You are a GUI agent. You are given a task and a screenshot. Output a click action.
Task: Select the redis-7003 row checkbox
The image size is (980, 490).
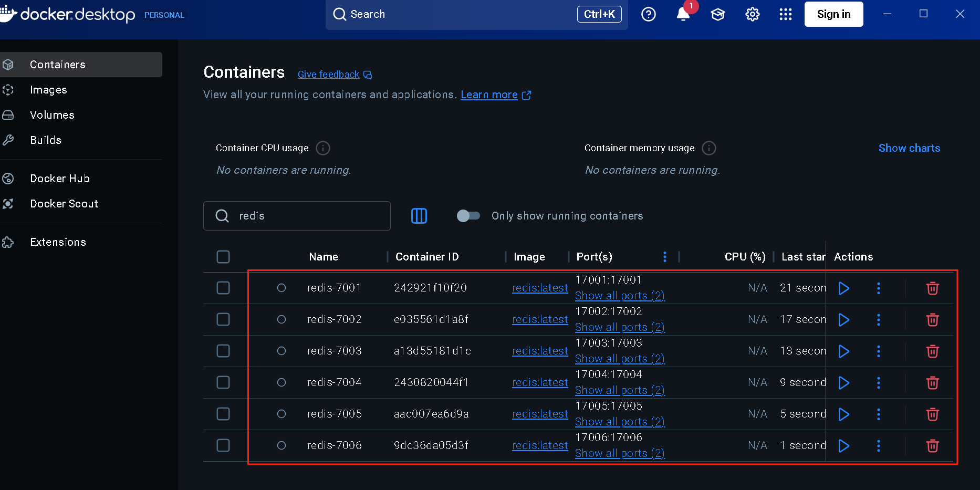point(223,351)
